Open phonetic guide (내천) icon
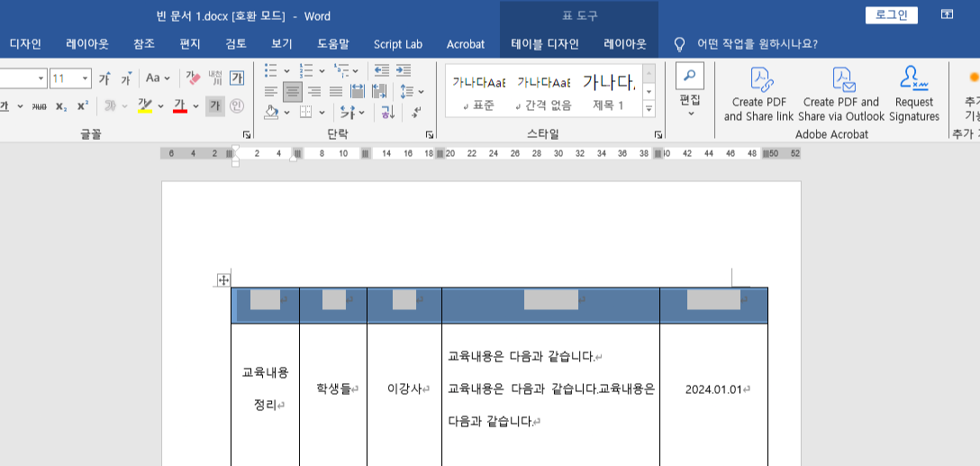Image resolution: width=980 pixels, height=466 pixels. (215, 78)
